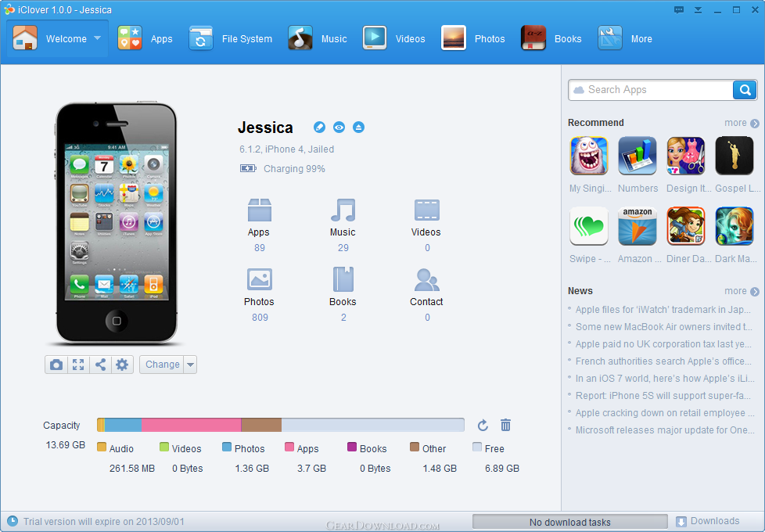Click the fullscreen expand icon below phone
Image resolution: width=765 pixels, height=532 pixels.
click(x=78, y=365)
